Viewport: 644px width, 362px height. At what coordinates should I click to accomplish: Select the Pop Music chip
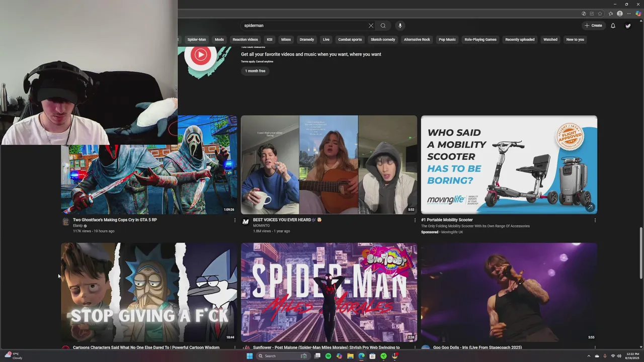pyautogui.click(x=447, y=40)
